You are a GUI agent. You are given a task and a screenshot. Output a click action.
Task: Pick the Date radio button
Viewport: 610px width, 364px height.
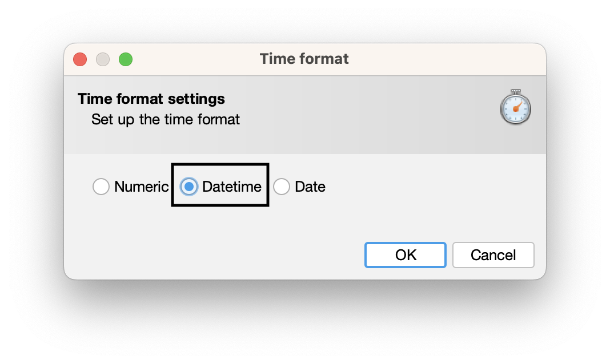[282, 187]
